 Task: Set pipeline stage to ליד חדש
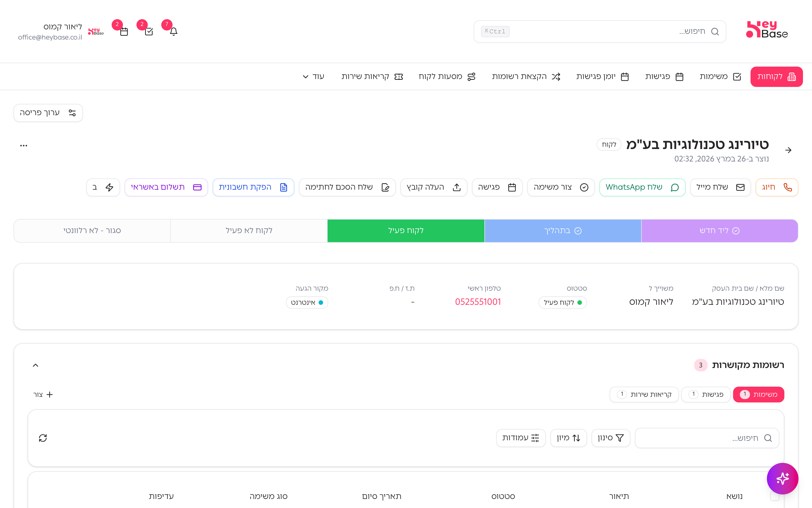coord(720,231)
